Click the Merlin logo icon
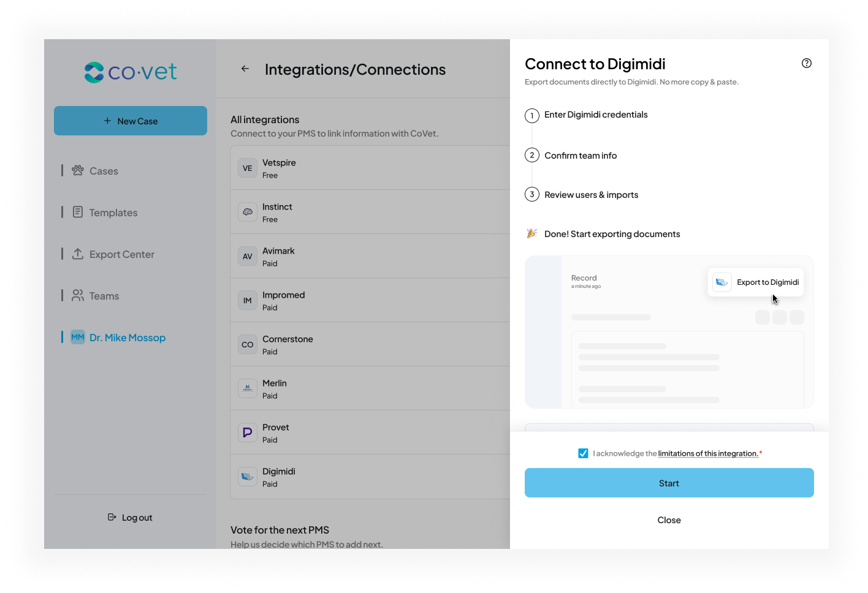 [248, 388]
